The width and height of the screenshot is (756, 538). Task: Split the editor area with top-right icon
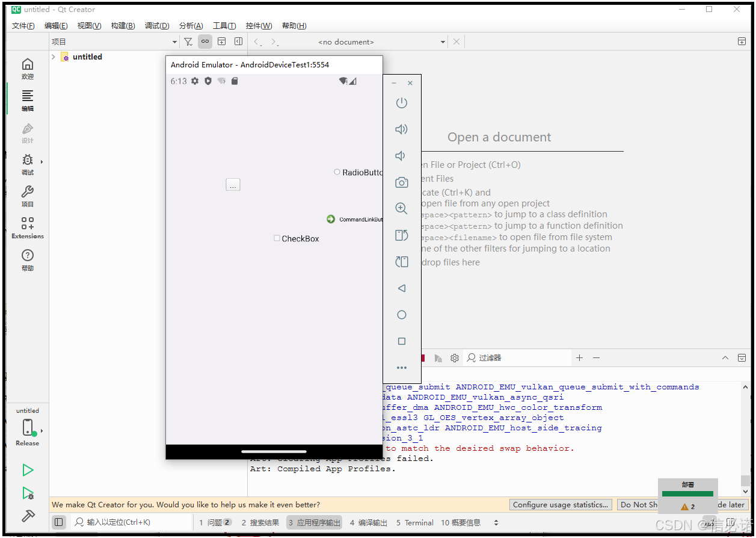742,42
